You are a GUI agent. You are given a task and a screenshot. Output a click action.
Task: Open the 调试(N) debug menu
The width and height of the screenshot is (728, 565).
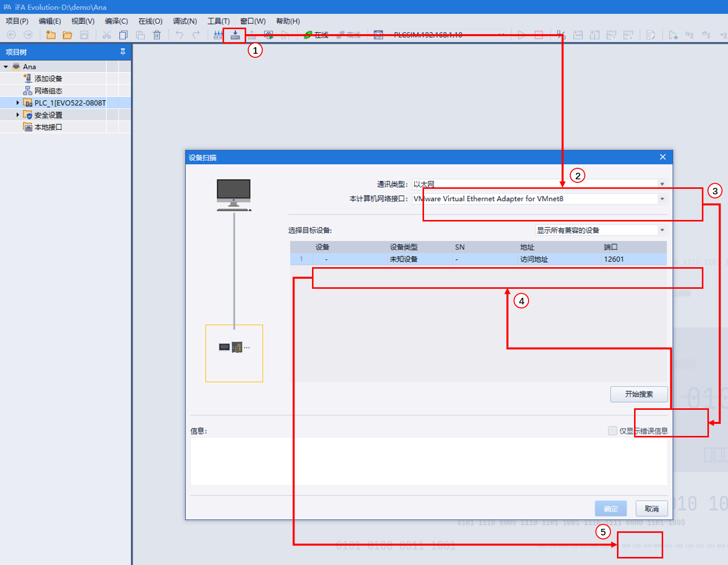(x=184, y=21)
